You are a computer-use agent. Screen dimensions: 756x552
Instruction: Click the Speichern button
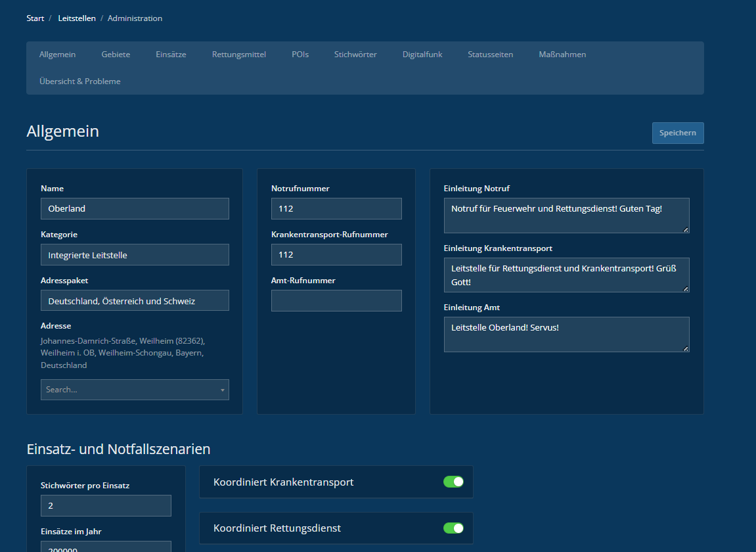[x=677, y=133]
